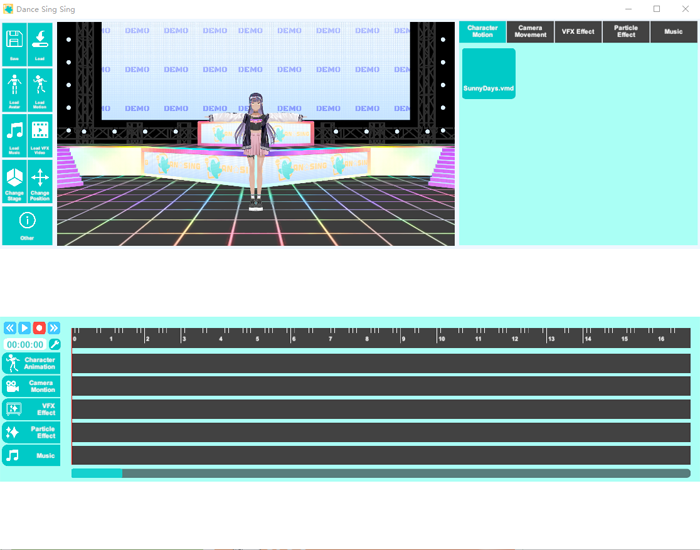The image size is (700, 550).
Task: Click the Load Music icon
Action: click(15, 135)
